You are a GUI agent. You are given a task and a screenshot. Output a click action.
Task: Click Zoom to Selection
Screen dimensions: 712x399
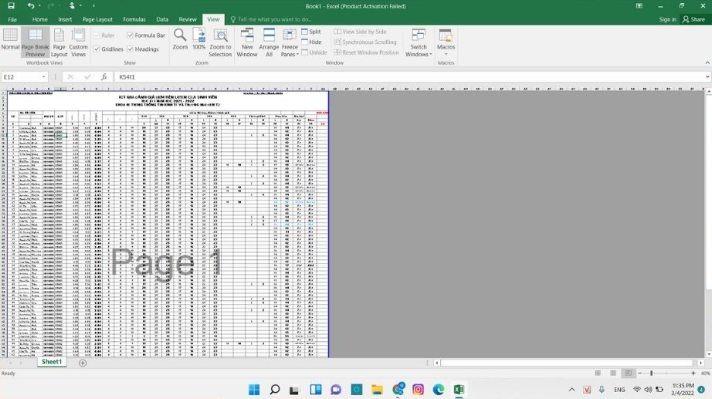220,42
